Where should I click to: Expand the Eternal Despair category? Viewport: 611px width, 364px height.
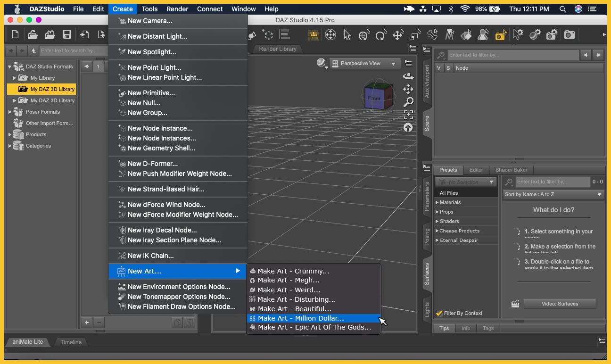[x=437, y=240]
